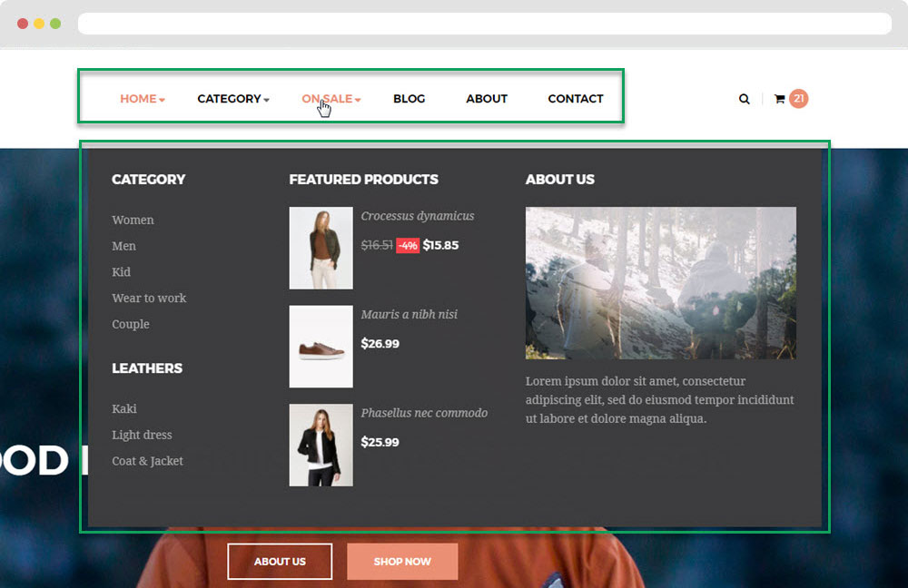Click the ABOUT US heading in the mega menu

pos(560,180)
